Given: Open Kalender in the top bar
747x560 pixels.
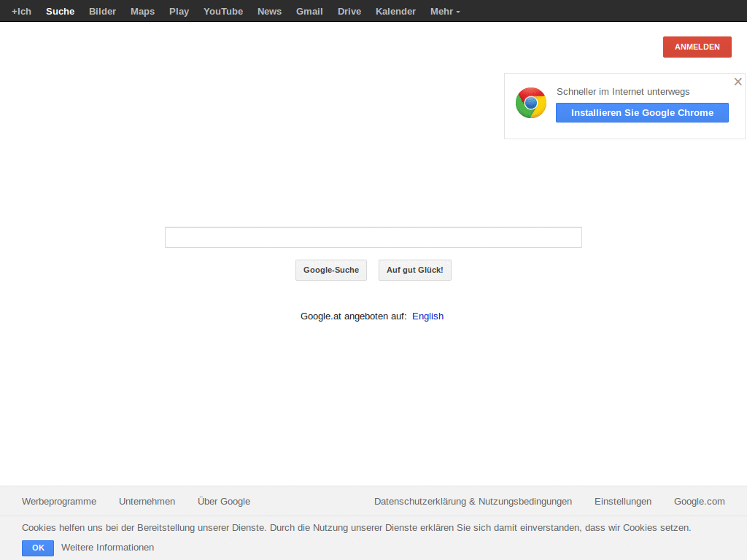Looking at the screenshot, I should click(x=395, y=12).
